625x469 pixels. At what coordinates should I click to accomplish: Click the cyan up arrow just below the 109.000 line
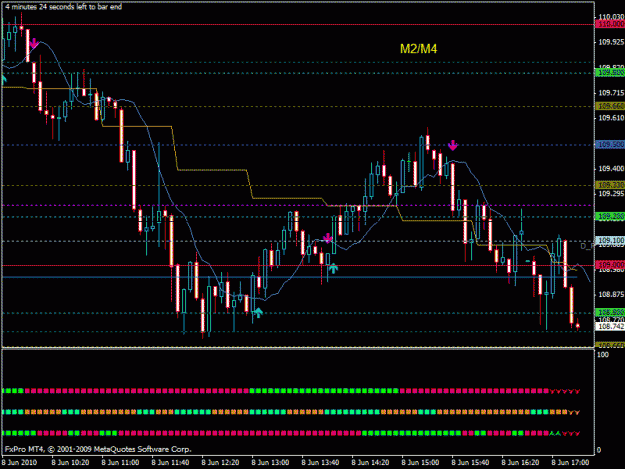point(333,268)
